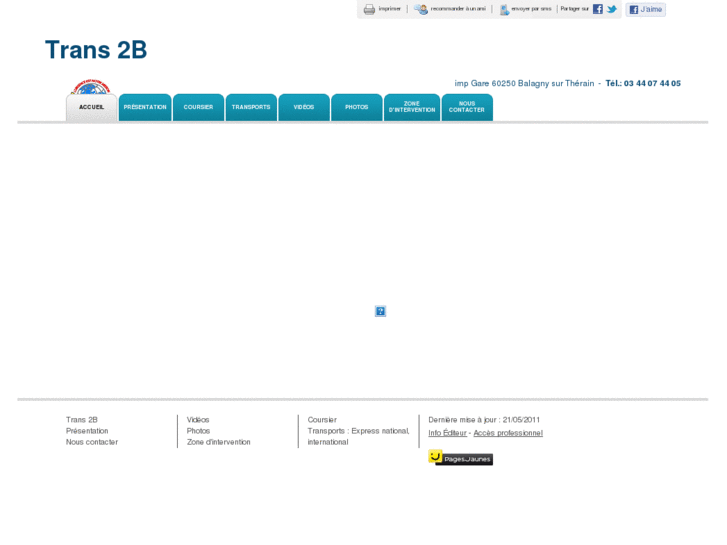Click the address imp Gare 60250 Balagny sur Thérain
Image resolution: width=727 pixels, height=545 pixels.
524,83
